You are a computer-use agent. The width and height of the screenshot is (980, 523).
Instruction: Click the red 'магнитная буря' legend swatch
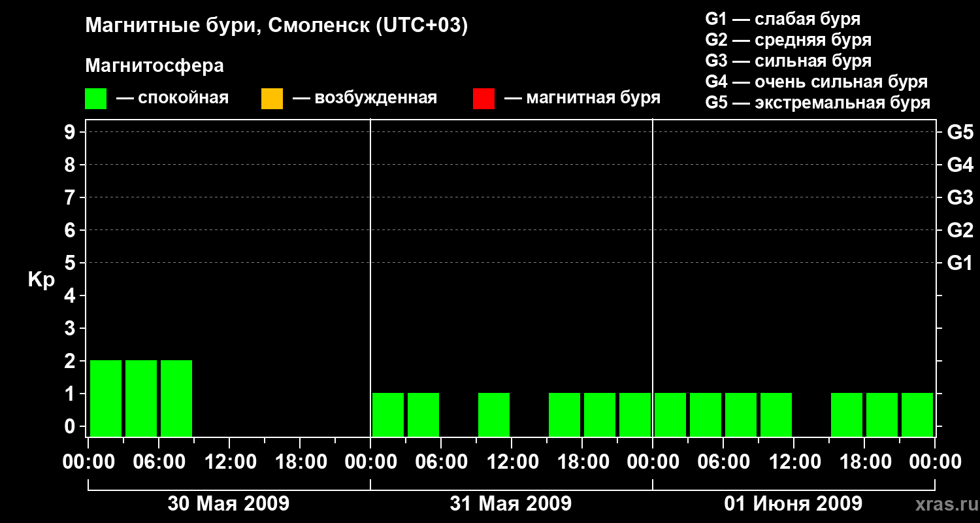(483, 99)
